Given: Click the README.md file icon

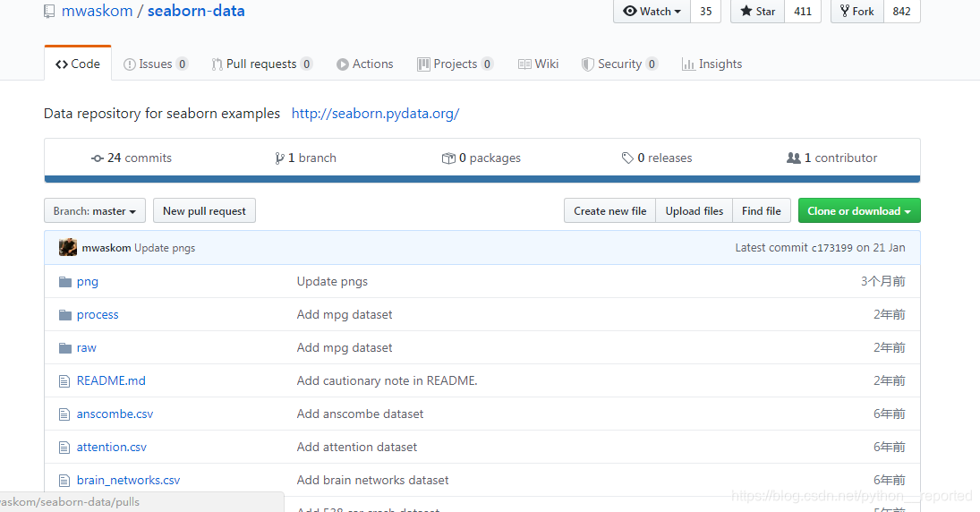Looking at the screenshot, I should click(x=64, y=381).
